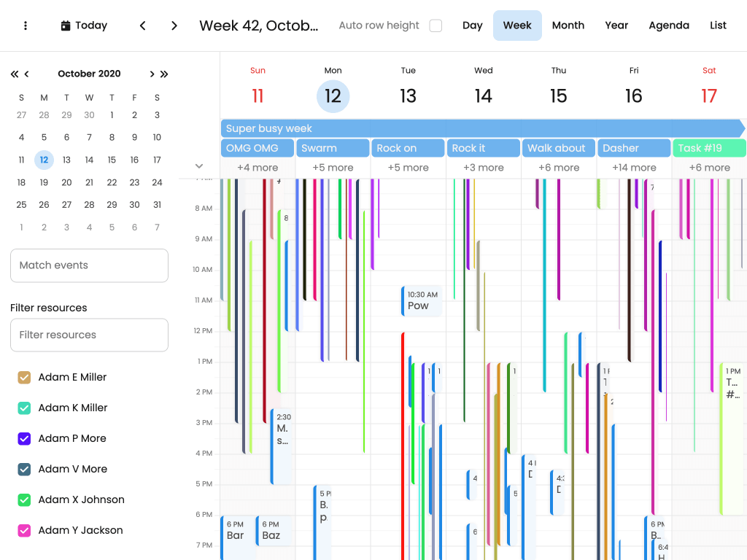This screenshot has width=747, height=560.
Task: Select October 21 in the mini calendar
Action: [89, 182]
